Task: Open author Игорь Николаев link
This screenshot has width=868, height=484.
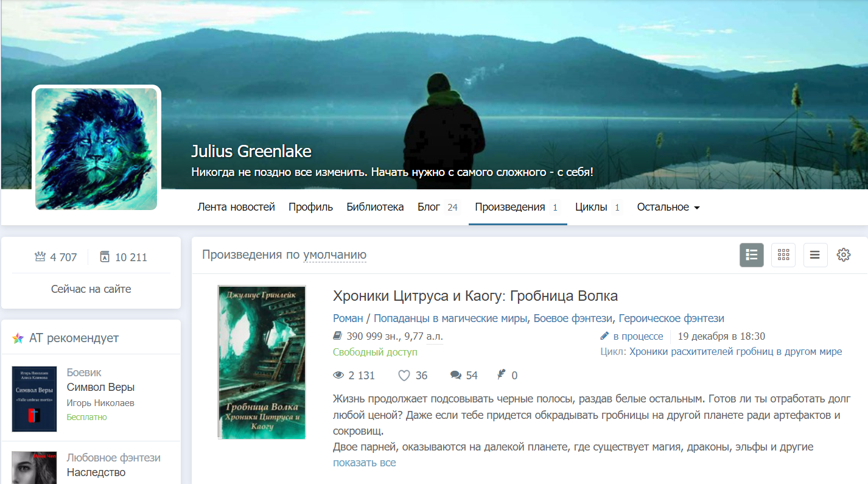Action: click(100, 403)
